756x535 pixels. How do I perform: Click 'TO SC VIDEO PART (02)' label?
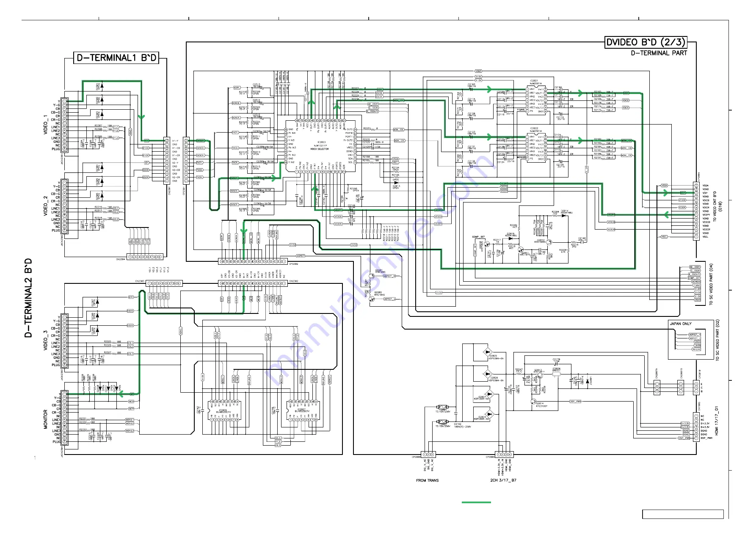717,340
